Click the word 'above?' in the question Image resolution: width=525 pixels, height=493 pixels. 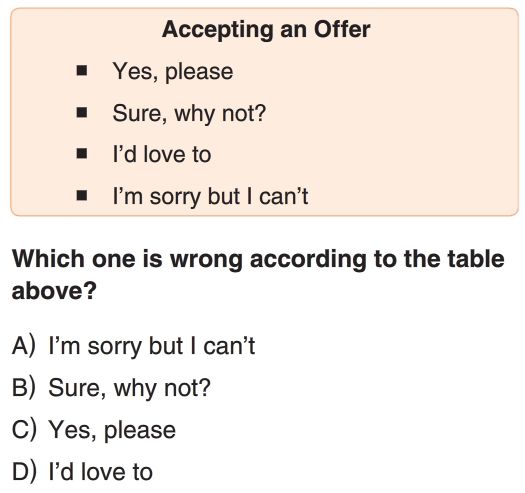tap(54, 290)
